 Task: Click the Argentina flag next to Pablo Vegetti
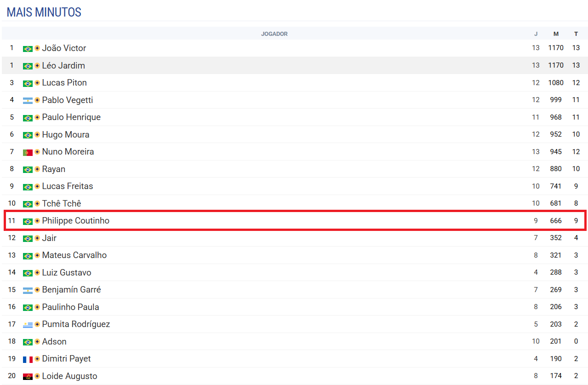click(x=28, y=100)
